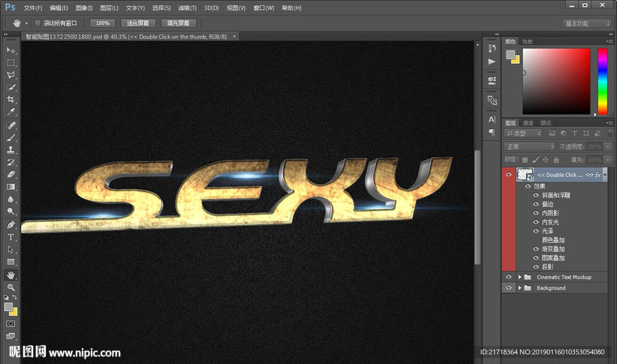Open the fill value dropdown arrow
Screen dimensions: 617x364
(x=608, y=160)
